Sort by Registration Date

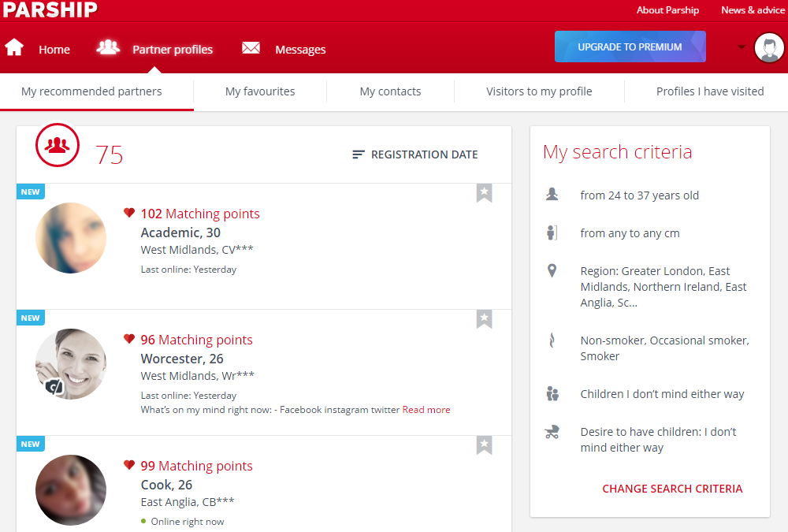[x=424, y=154]
